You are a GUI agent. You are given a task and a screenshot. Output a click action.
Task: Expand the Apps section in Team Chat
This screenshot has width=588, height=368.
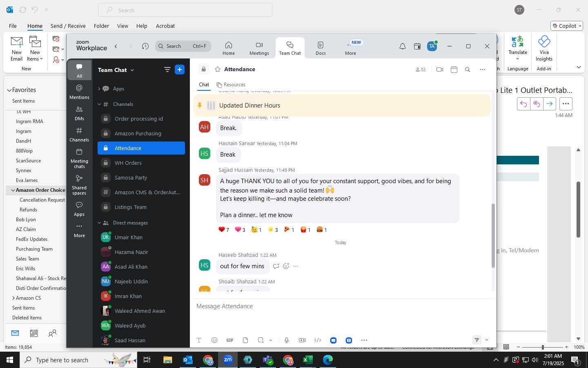coord(99,89)
